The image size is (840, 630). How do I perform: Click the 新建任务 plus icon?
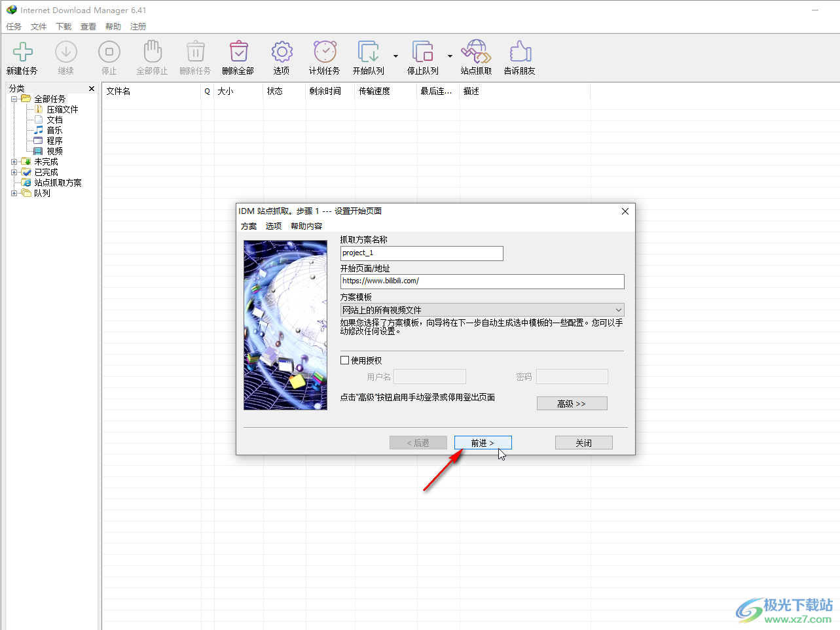(x=23, y=52)
